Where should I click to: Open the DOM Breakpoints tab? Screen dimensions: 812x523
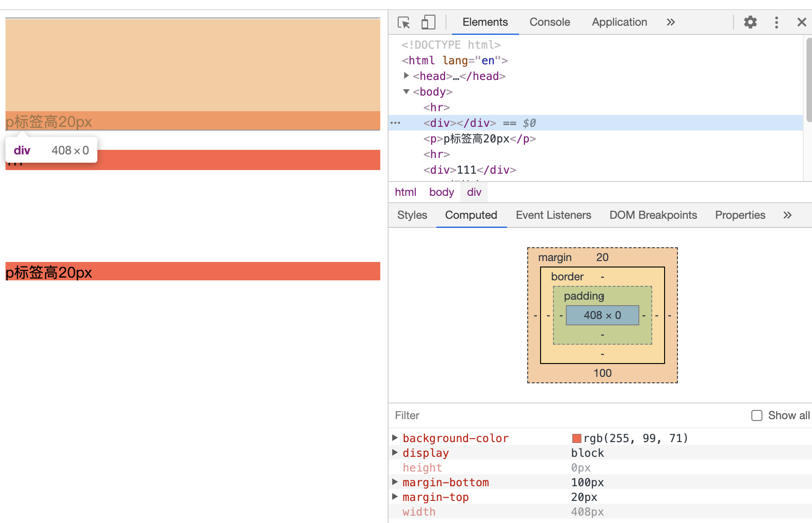[x=653, y=215]
